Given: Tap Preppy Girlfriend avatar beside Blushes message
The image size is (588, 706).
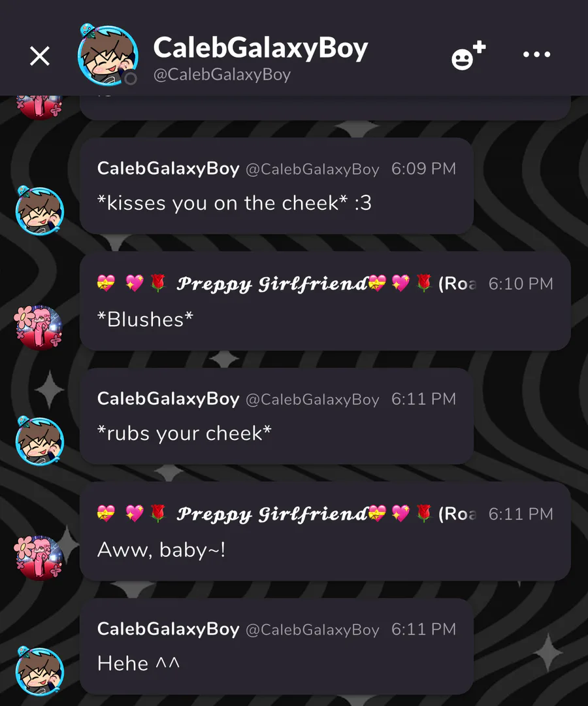Looking at the screenshot, I should [x=39, y=328].
